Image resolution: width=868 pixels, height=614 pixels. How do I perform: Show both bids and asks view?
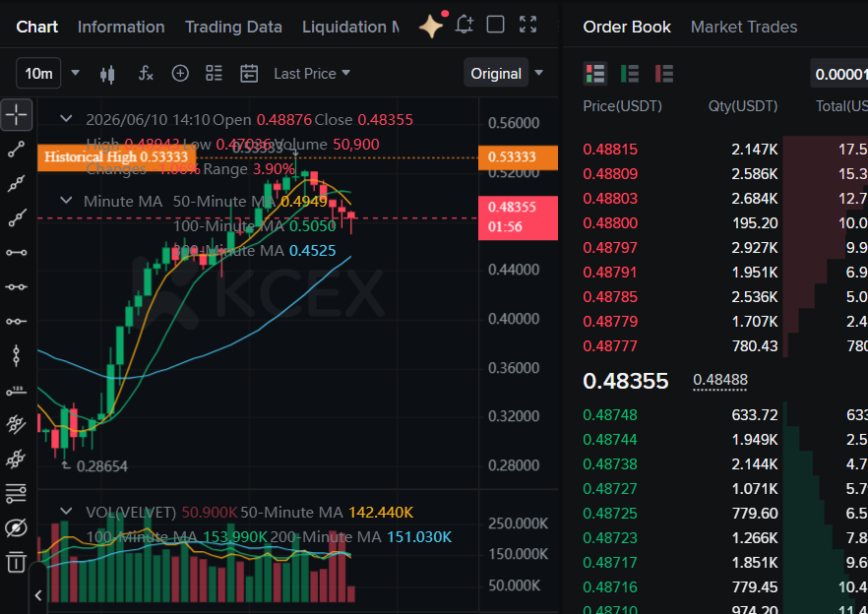tap(595, 74)
